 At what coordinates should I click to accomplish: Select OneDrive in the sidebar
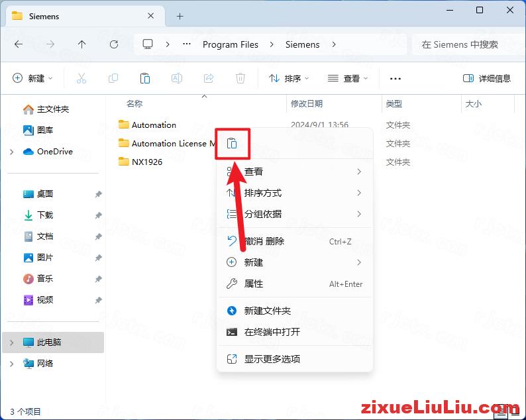point(55,151)
